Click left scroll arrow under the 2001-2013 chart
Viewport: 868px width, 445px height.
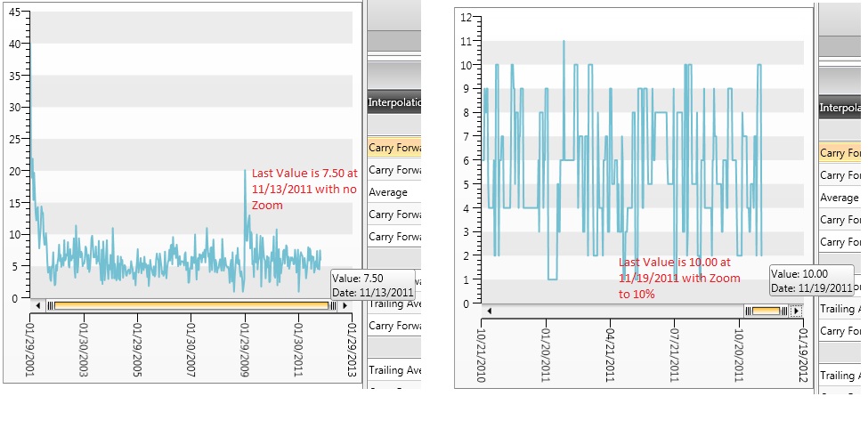click(x=37, y=305)
